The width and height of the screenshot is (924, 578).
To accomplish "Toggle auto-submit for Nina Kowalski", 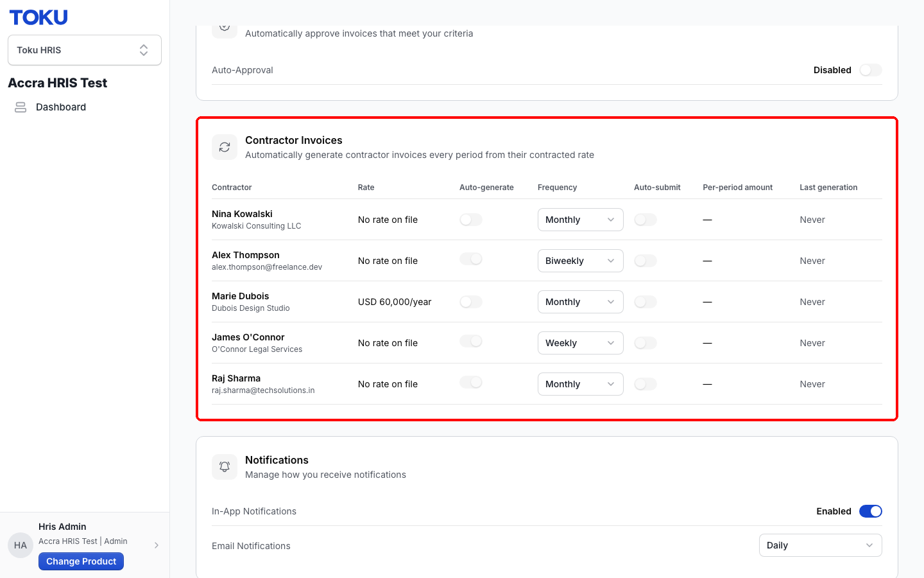I will pos(646,220).
